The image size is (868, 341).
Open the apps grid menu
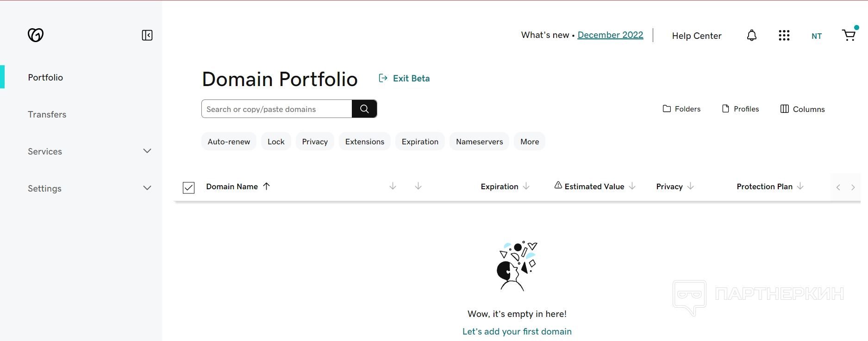coord(784,36)
